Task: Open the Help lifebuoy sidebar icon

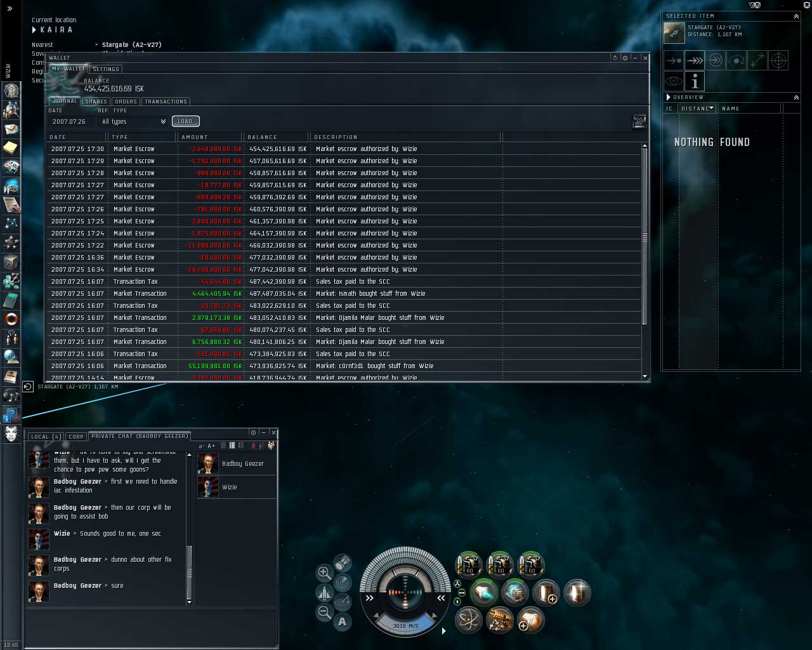Action: pos(11,319)
